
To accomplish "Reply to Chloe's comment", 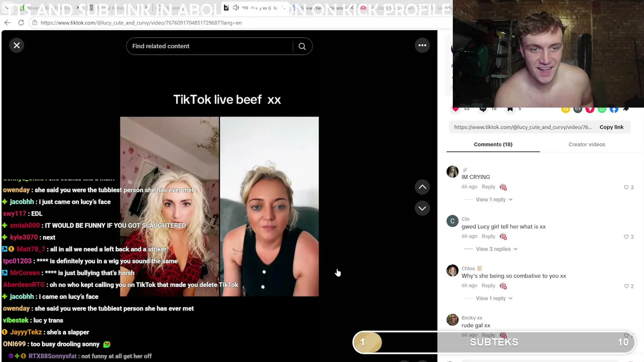I will coord(489,286).
